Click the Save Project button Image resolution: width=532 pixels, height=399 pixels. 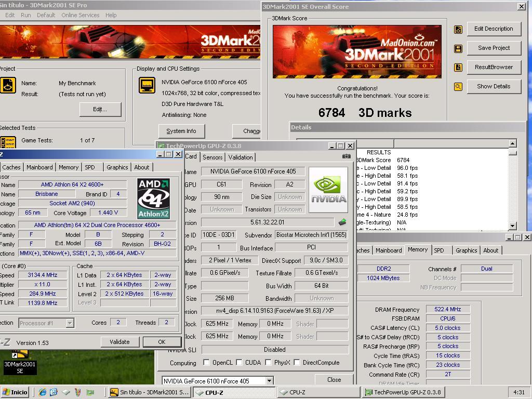point(494,48)
